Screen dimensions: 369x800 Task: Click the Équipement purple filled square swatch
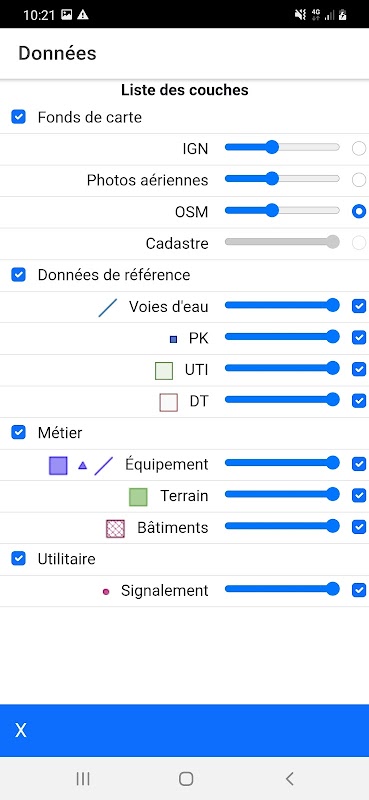tap(58, 465)
